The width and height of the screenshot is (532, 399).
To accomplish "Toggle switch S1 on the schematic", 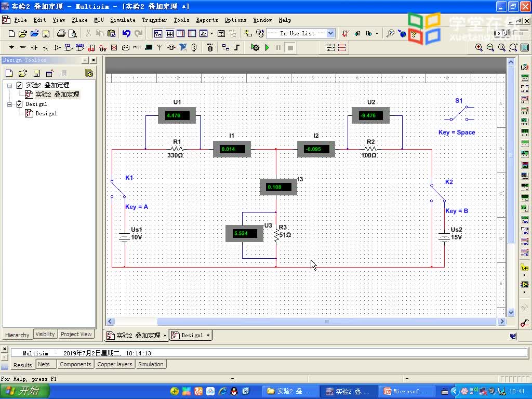I will coord(459,113).
